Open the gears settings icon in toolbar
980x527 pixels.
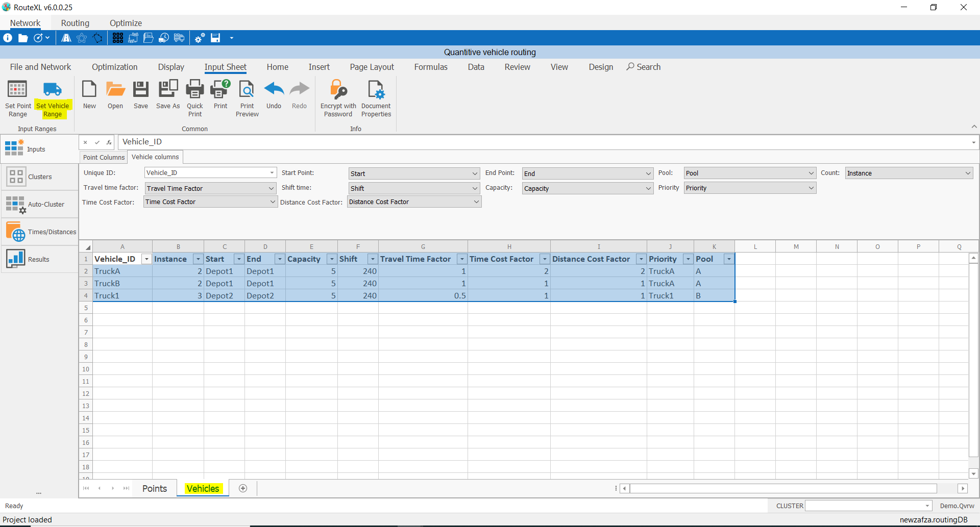[x=200, y=38]
